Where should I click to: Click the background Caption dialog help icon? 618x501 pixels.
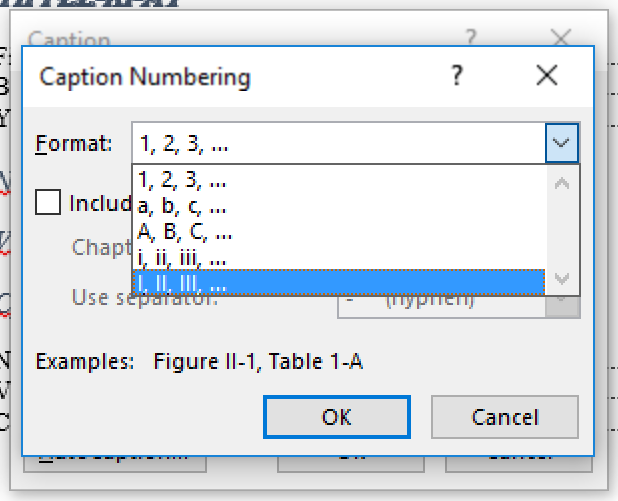[471, 39]
